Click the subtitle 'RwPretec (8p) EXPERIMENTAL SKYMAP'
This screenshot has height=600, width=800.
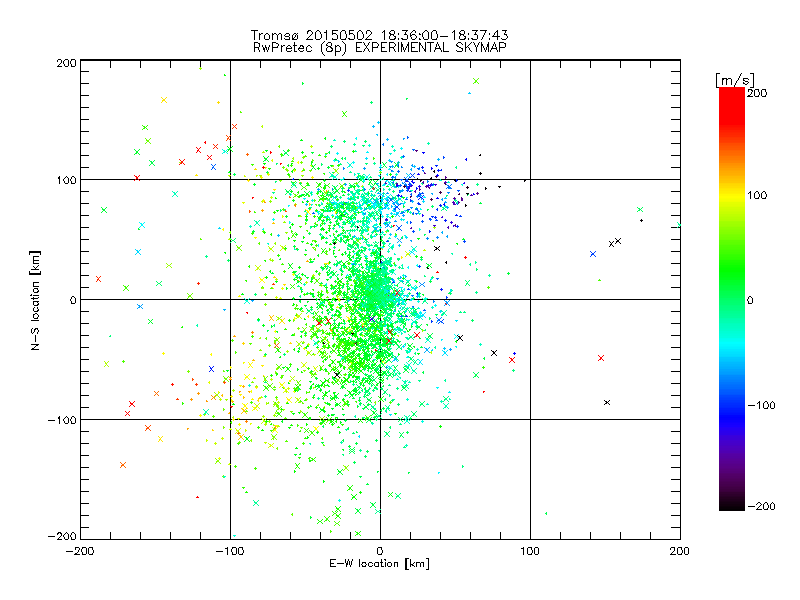pos(380,48)
